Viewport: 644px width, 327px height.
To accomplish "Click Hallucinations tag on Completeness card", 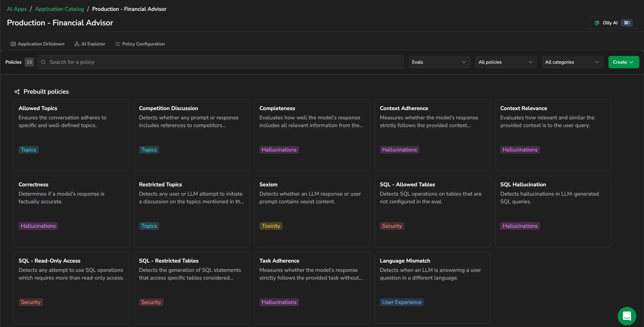I will coord(279,150).
